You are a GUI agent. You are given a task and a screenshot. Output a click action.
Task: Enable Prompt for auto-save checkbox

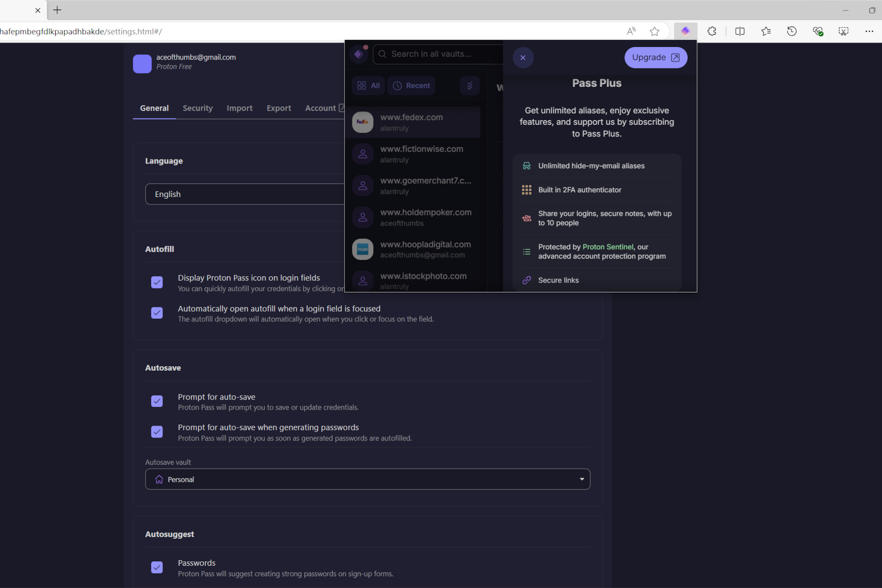click(157, 401)
